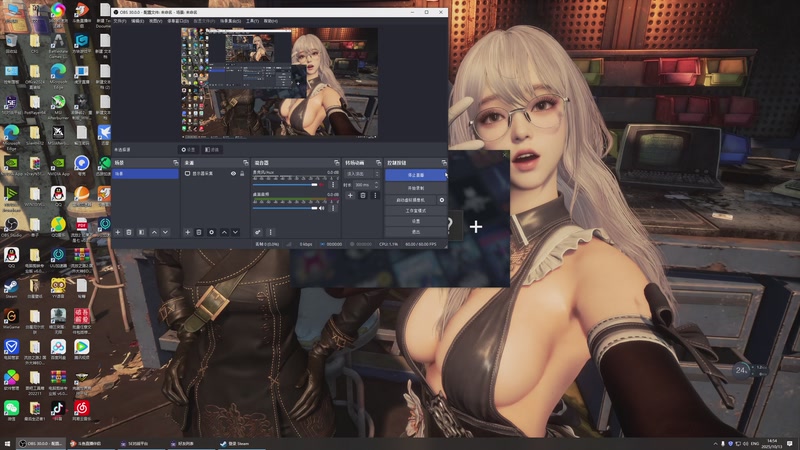Open the desktop audio channel options menu
The width and height of the screenshot is (800, 450).
[333, 208]
